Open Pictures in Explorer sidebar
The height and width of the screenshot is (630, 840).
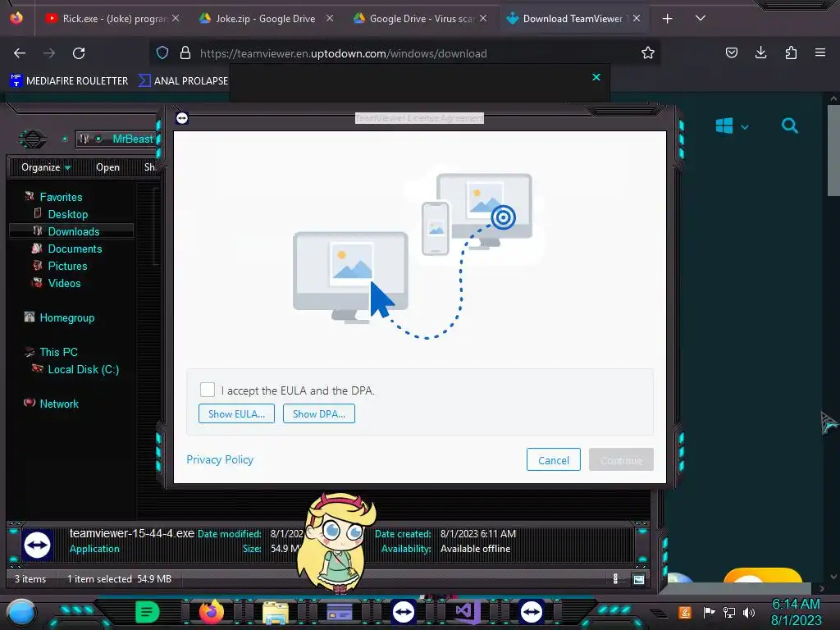tap(67, 266)
